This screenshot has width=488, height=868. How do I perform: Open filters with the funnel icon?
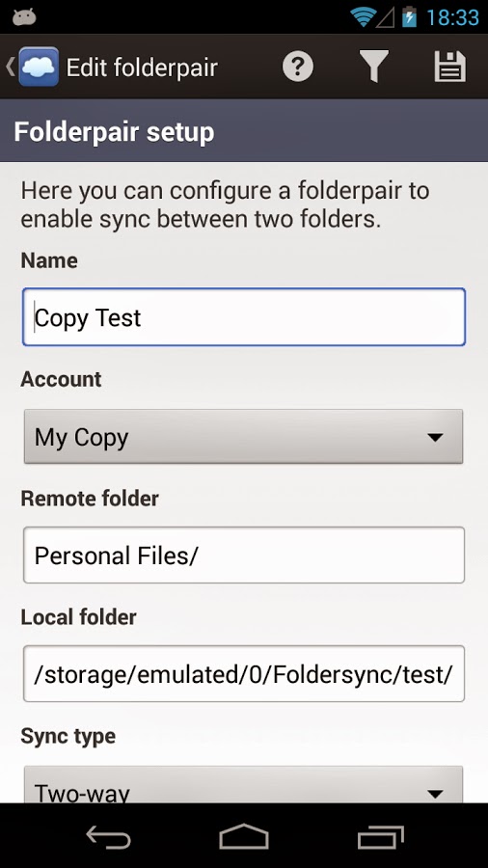tap(373, 67)
